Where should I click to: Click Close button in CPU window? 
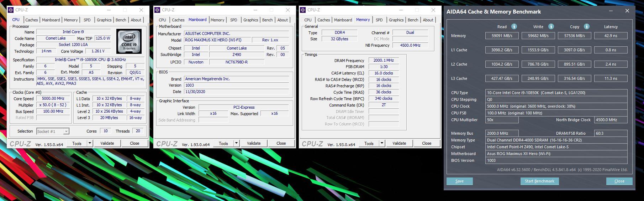click(x=134, y=143)
